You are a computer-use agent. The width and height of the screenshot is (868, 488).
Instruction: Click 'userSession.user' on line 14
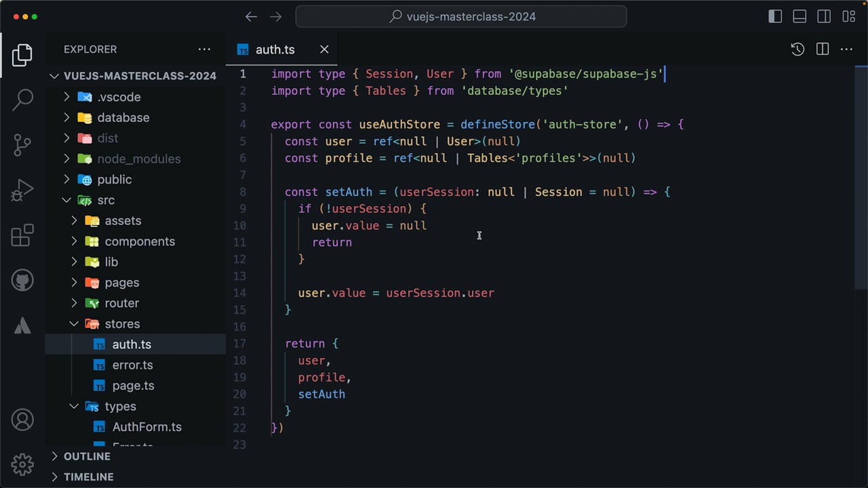point(440,293)
